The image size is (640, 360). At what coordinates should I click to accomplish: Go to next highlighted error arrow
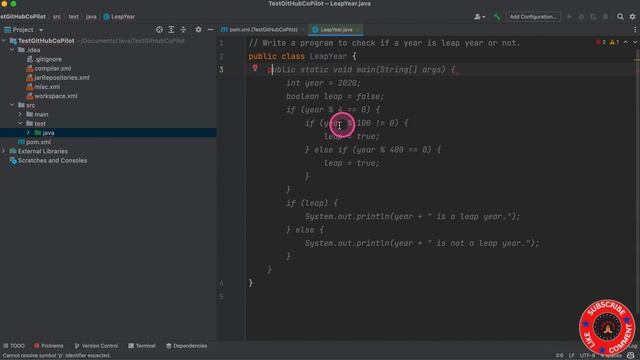(635, 42)
